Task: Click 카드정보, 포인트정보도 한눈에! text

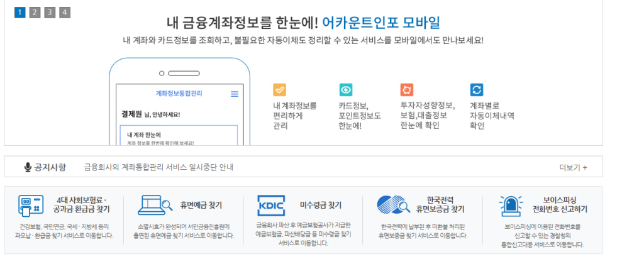Action: coord(360,115)
